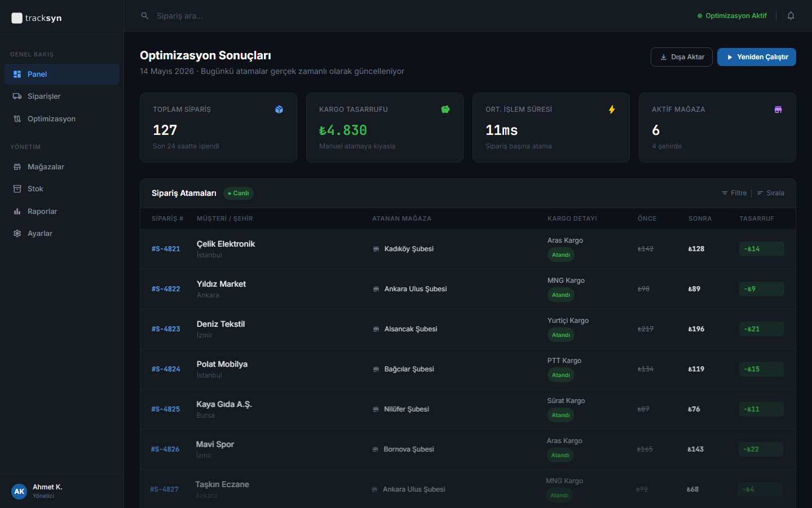Open the Stok section
812x508 pixels.
[61, 189]
